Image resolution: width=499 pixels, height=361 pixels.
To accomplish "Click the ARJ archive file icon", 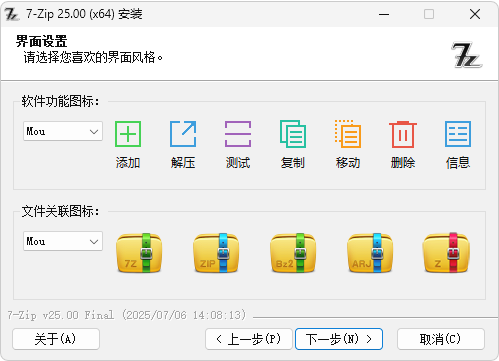I will pyautogui.click(x=370, y=253).
